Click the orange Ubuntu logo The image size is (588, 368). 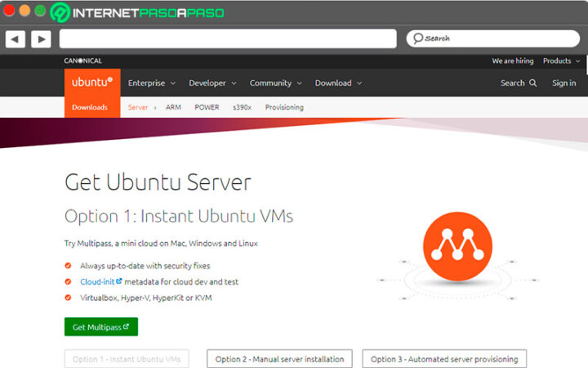[x=92, y=83]
